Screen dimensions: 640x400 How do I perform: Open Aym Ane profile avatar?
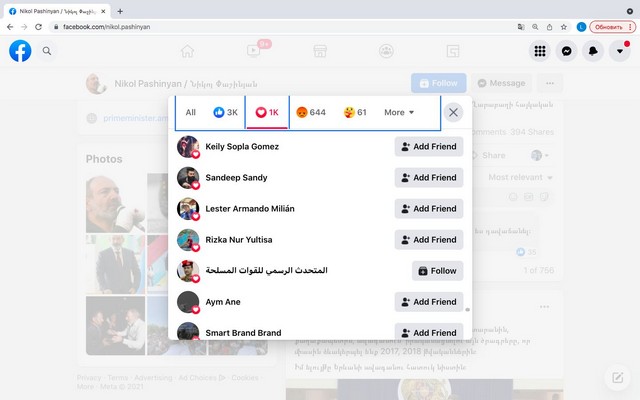coord(188,302)
